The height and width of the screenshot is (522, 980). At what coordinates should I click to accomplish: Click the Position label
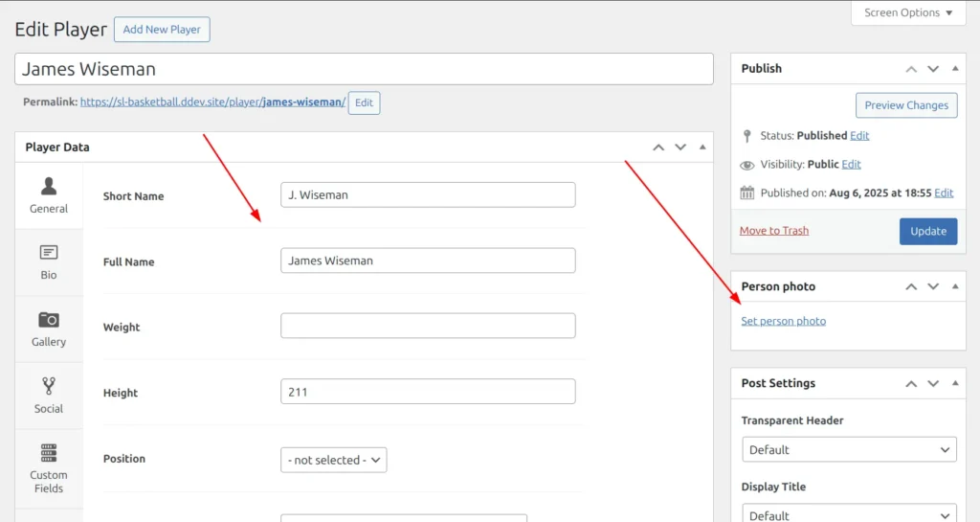click(x=123, y=459)
